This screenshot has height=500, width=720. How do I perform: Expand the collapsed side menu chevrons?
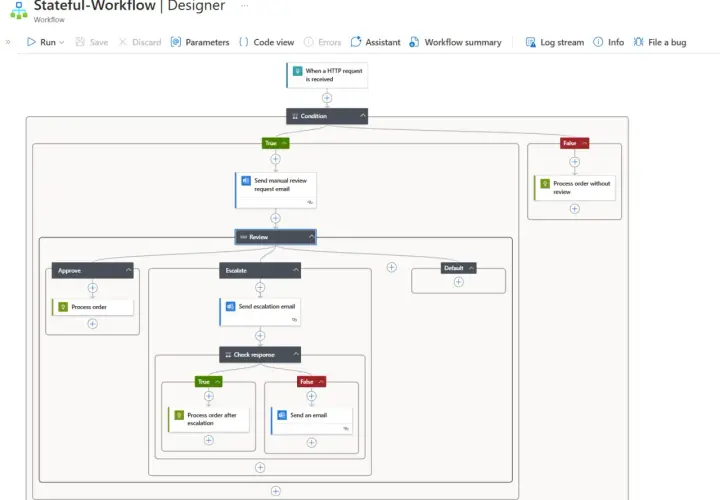tap(8, 42)
